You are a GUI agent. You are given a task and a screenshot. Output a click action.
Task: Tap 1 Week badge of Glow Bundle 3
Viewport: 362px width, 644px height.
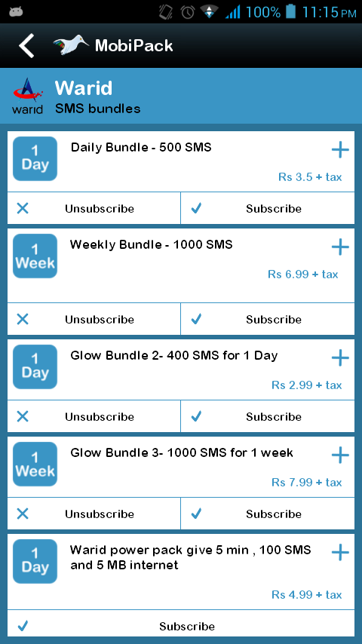pyautogui.click(x=35, y=464)
